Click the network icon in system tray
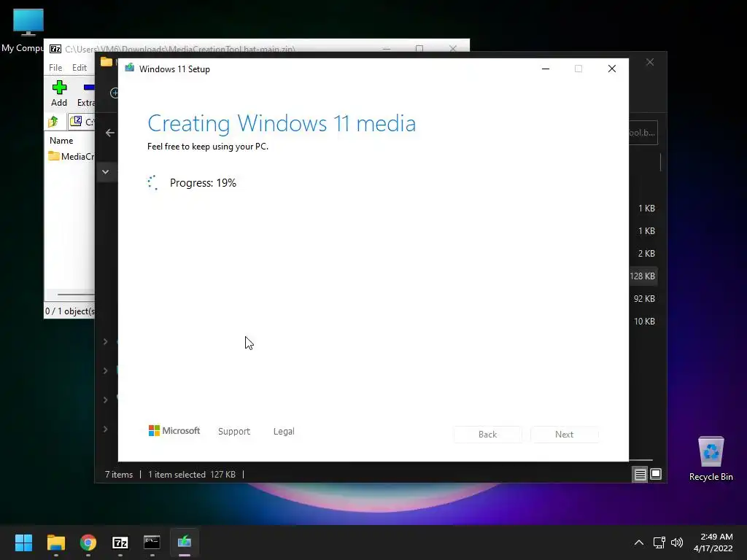 coord(659,542)
